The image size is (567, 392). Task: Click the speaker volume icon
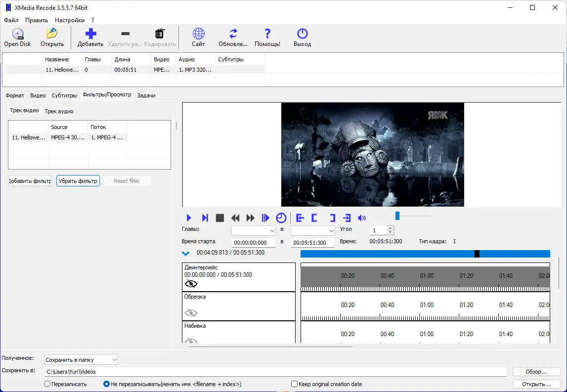[x=362, y=218]
